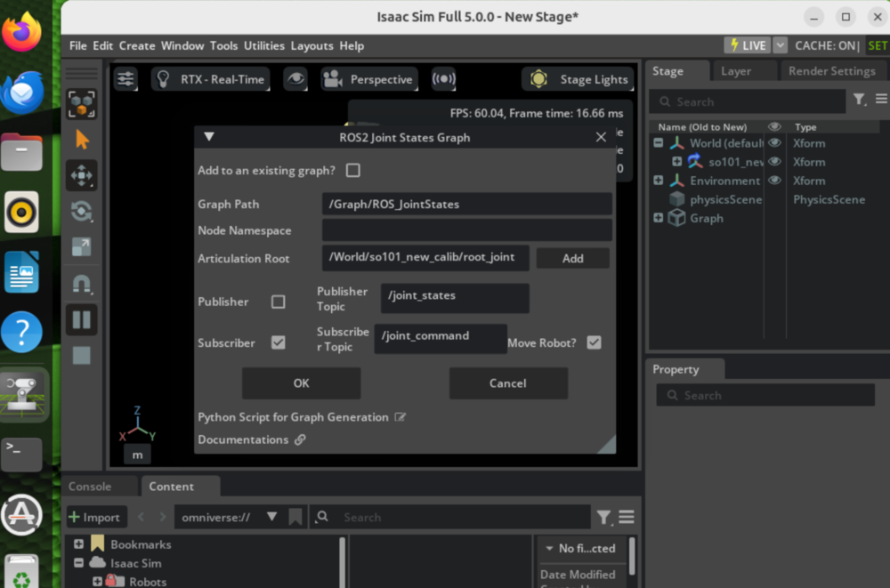This screenshot has height=588, width=890.
Task: Click the Stage panel search field
Action: coord(748,102)
